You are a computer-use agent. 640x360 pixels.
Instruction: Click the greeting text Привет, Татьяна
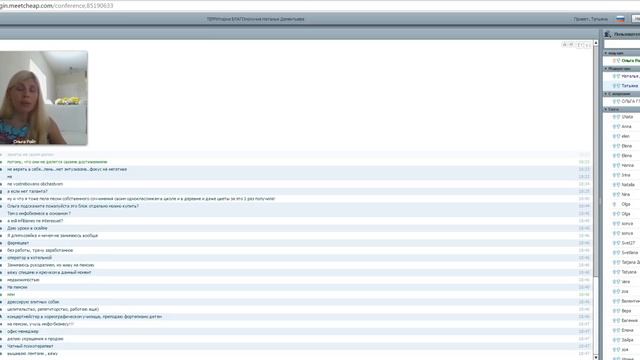click(x=590, y=19)
